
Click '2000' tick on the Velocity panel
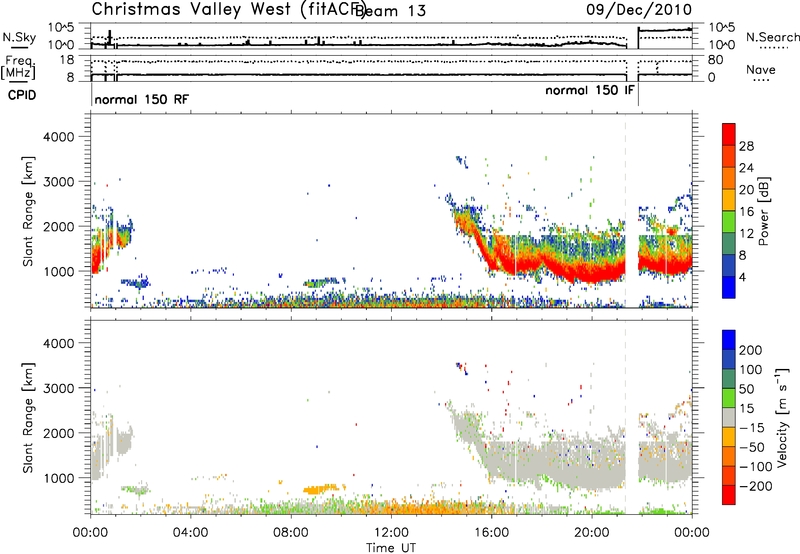click(58, 433)
